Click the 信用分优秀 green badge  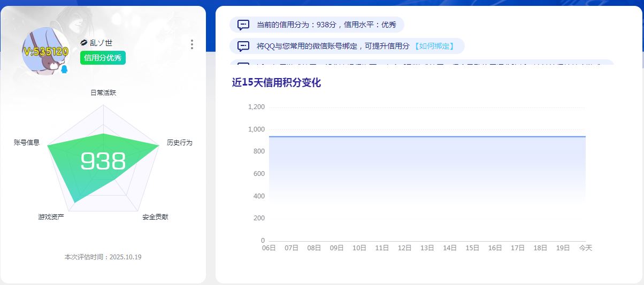pyautogui.click(x=103, y=58)
